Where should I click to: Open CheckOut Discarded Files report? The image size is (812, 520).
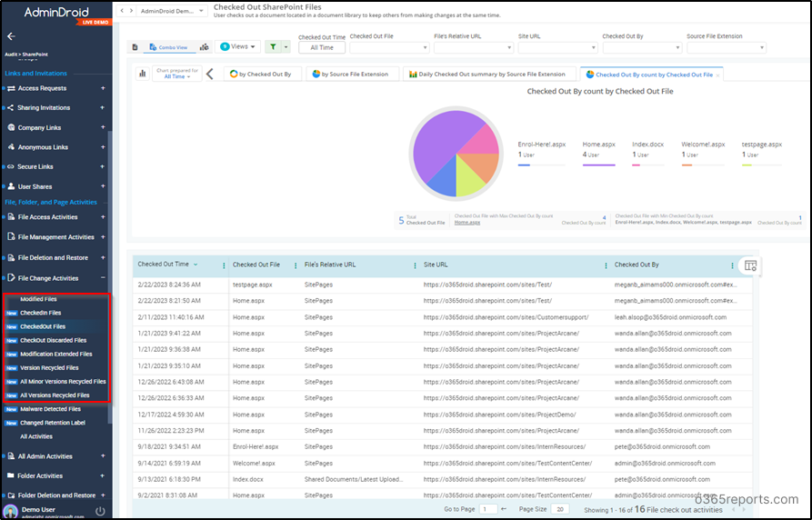coord(54,340)
